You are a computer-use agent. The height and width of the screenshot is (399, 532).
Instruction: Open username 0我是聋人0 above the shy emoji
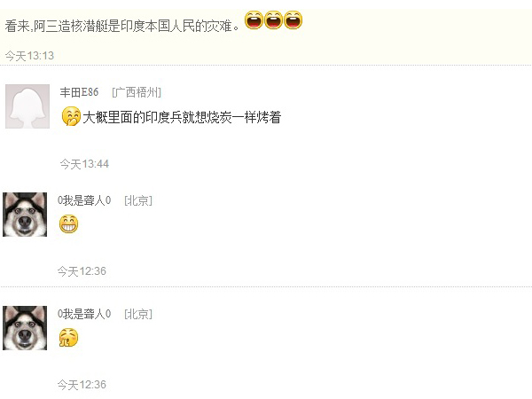[x=84, y=314]
